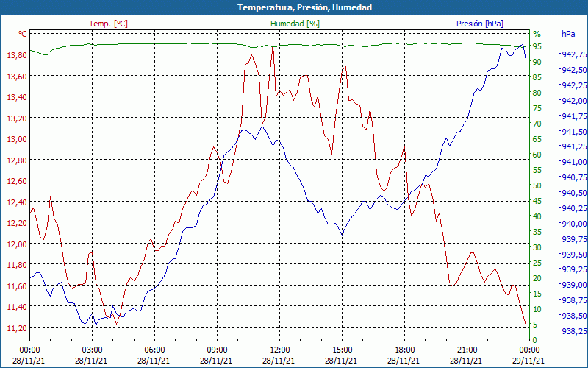Click the '942,00' pressure axis value
Screen dimensions: 588x368
[575, 101]
